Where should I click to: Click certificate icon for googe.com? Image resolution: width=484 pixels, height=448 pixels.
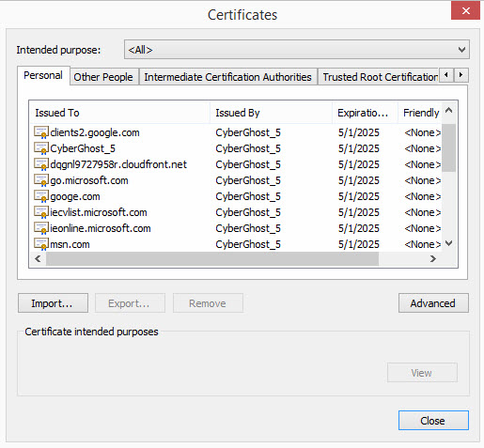[x=41, y=196]
